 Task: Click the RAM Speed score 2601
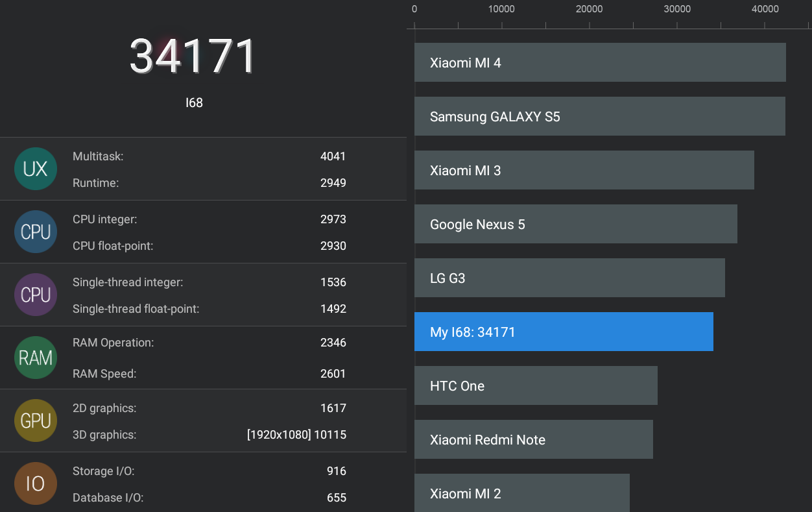coord(333,374)
